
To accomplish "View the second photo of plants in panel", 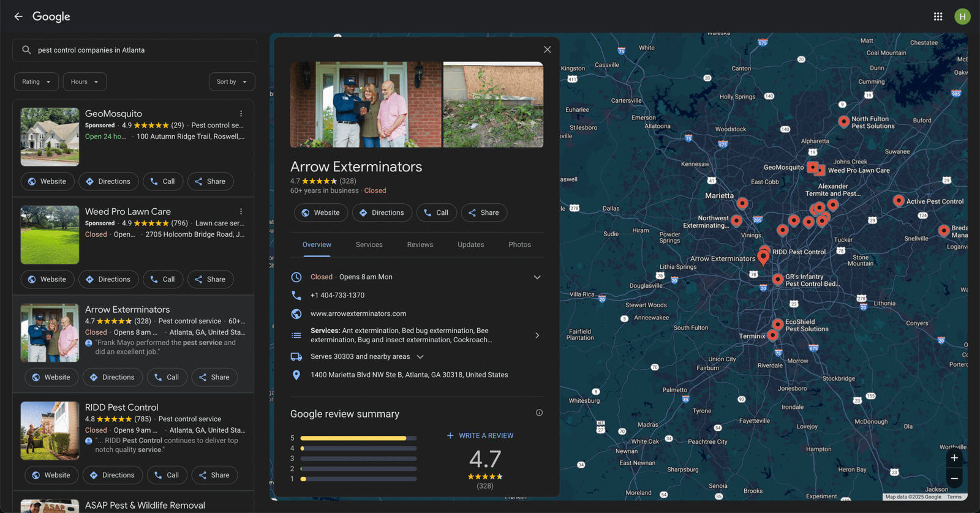I will click(x=493, y=105).
